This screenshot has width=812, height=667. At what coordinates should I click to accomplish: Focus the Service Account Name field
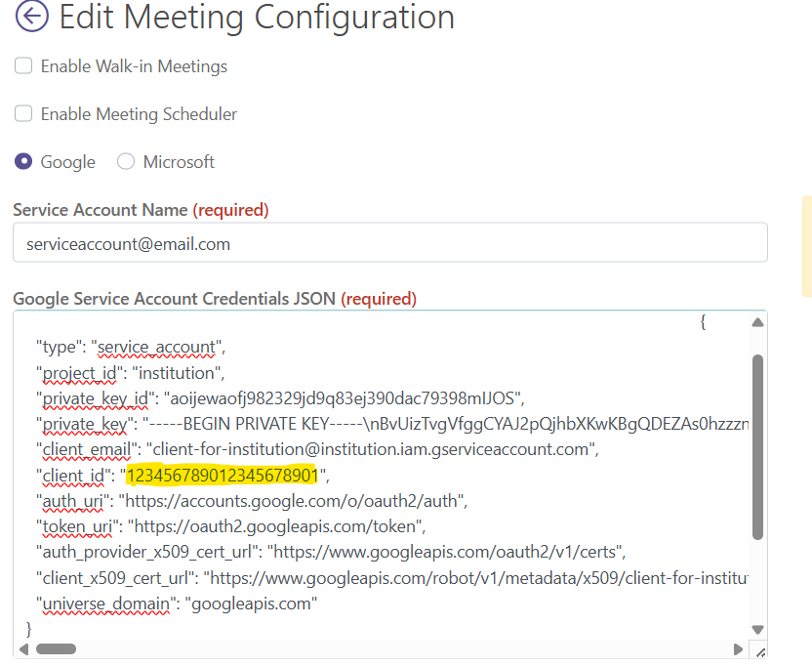(x=390, y=243)
